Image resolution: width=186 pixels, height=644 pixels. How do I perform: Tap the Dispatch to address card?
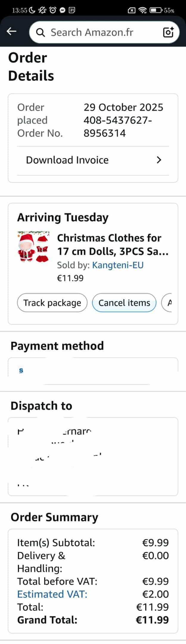click(x=93, y=457)
